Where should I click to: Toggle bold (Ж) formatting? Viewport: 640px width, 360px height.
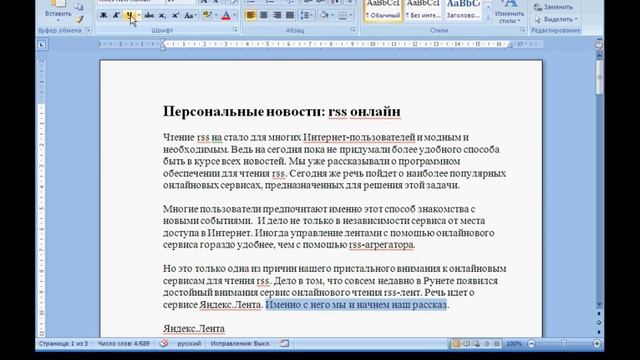click(x=104, y=16)
